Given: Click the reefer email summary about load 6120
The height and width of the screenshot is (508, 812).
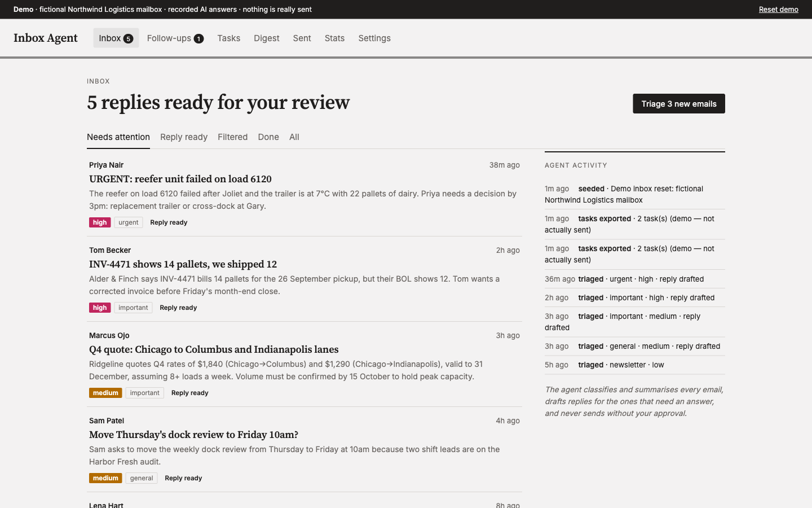Looking at the screenshot, I should point(303,200).
